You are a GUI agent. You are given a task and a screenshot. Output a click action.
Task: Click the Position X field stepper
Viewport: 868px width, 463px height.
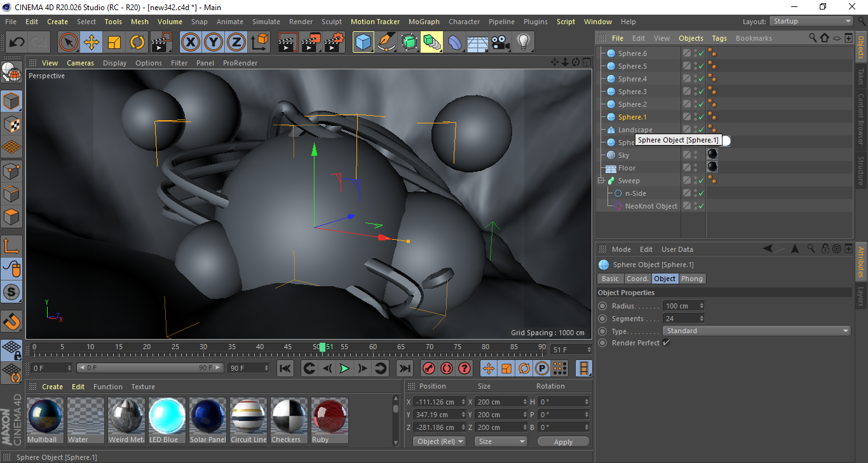(463, 402)
